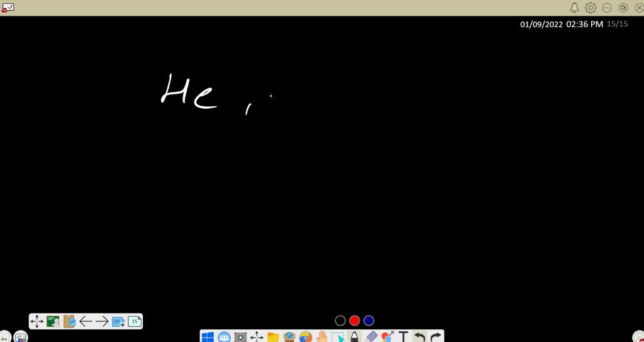Select the pen drawing tool
This screenshot has width=644, height=342.
coord(354,338)
